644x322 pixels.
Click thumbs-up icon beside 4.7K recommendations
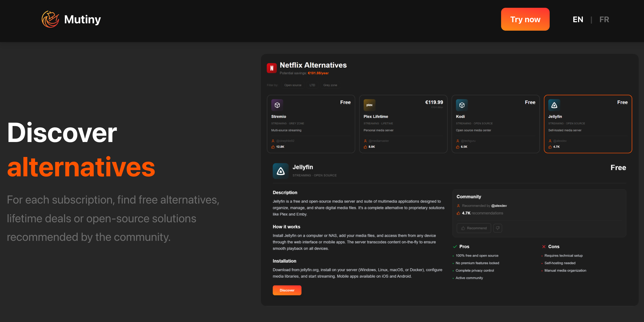tap(458, 213)
